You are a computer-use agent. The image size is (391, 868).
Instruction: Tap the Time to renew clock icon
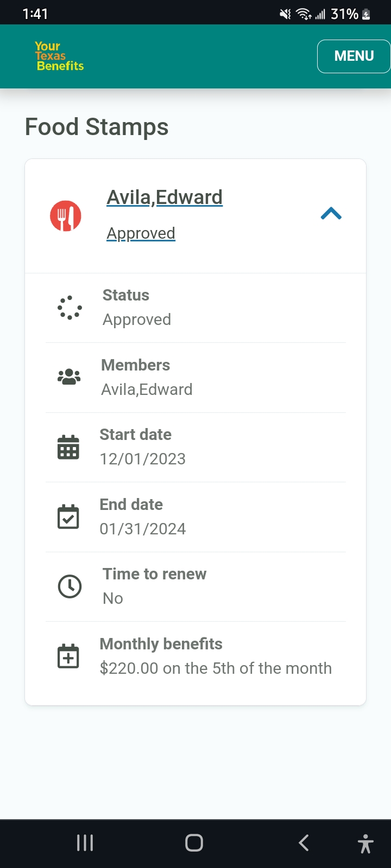pyautogui.click(x=70, y=586)
